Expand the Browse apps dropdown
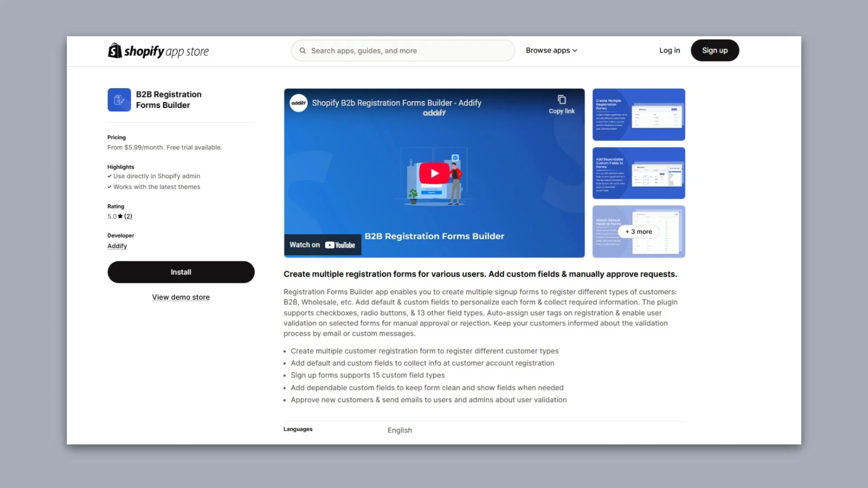Image resolution: width=868 pixels, height=488 pixels. (x=551, y=51)
